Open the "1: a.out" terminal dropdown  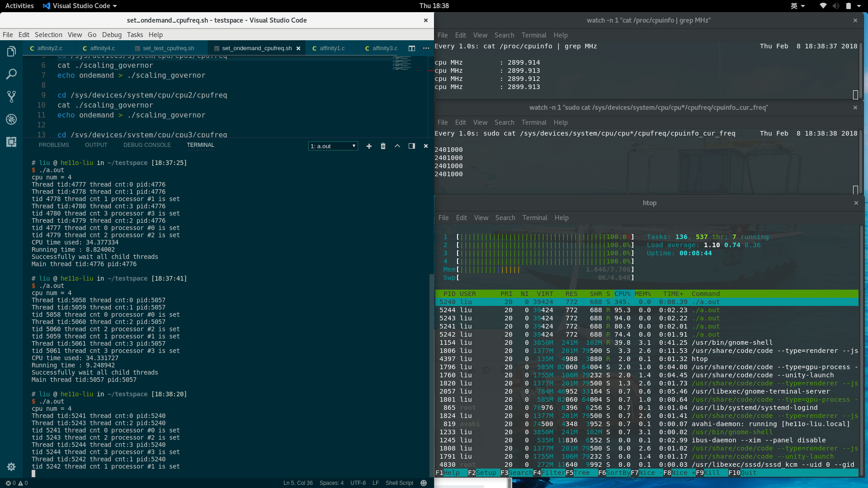point(333,145)
